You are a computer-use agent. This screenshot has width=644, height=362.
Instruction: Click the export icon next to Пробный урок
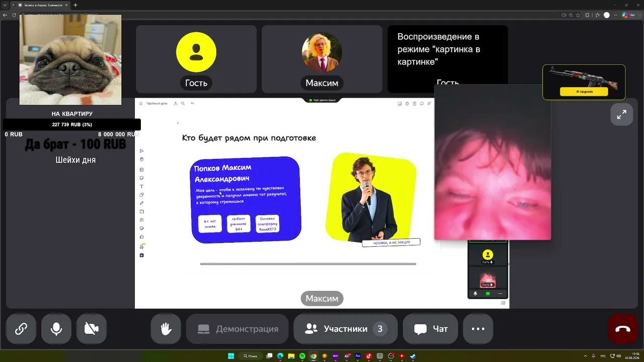[x=176, y=104]
